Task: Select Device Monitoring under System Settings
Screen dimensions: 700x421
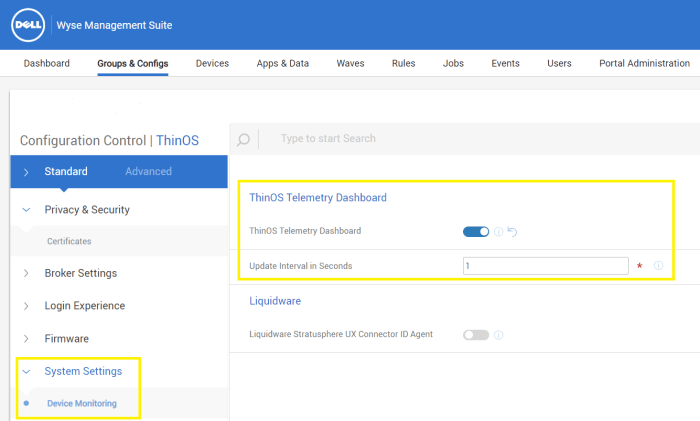Action: point(82,404)
